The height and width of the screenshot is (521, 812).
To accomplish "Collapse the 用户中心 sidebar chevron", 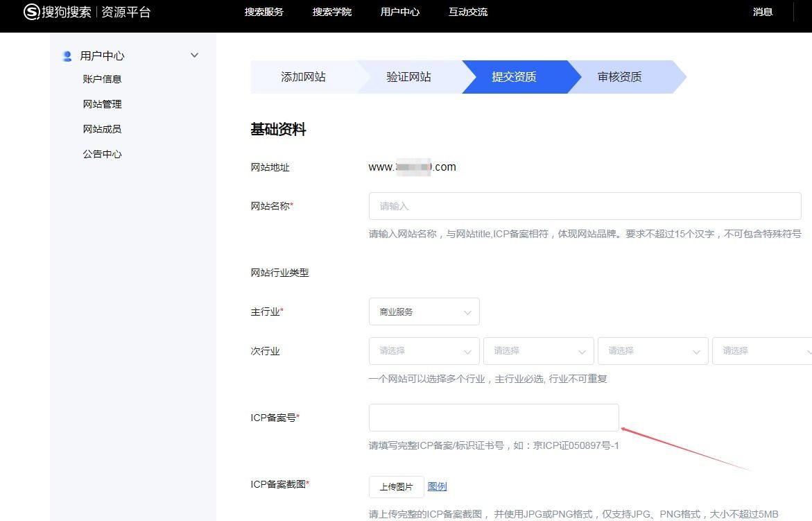I will [194, 55].
